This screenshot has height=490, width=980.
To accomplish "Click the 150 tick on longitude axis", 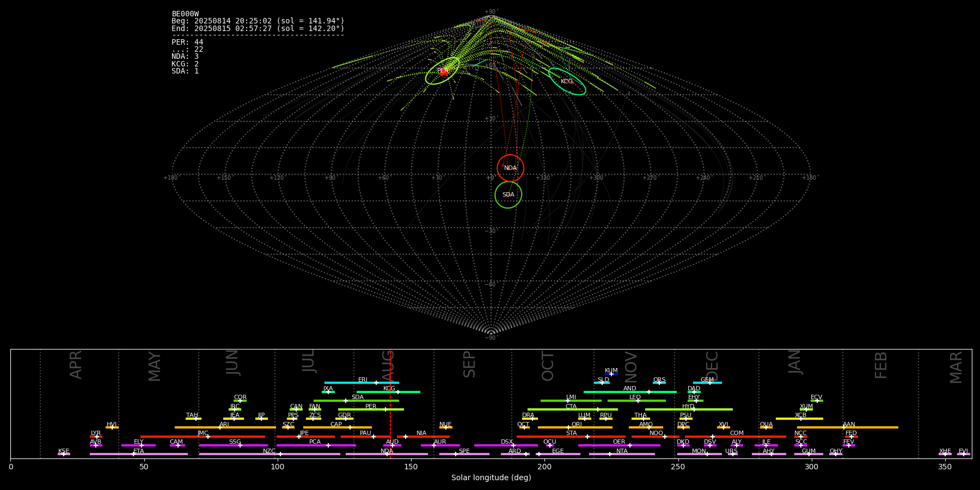I will point(411,467).
